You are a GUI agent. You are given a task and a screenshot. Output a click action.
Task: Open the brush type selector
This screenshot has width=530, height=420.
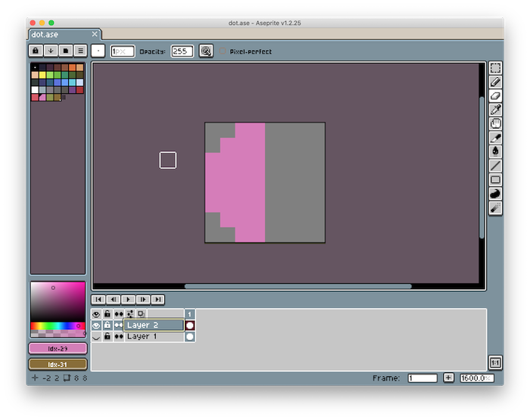98,51
